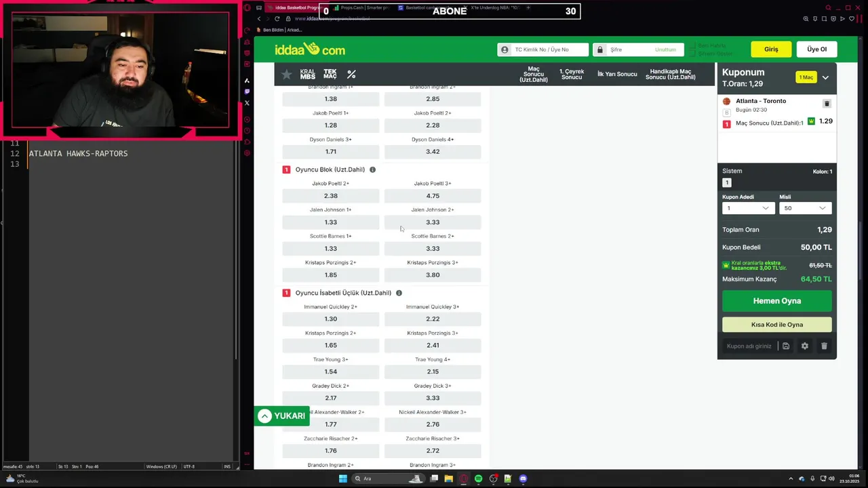Image resolution: width=868 pixels, height=488 pixels.
Task: Click the Kral crown icon beside 1.29 odds
Action: pyautogui.click(x=811, y=121)
